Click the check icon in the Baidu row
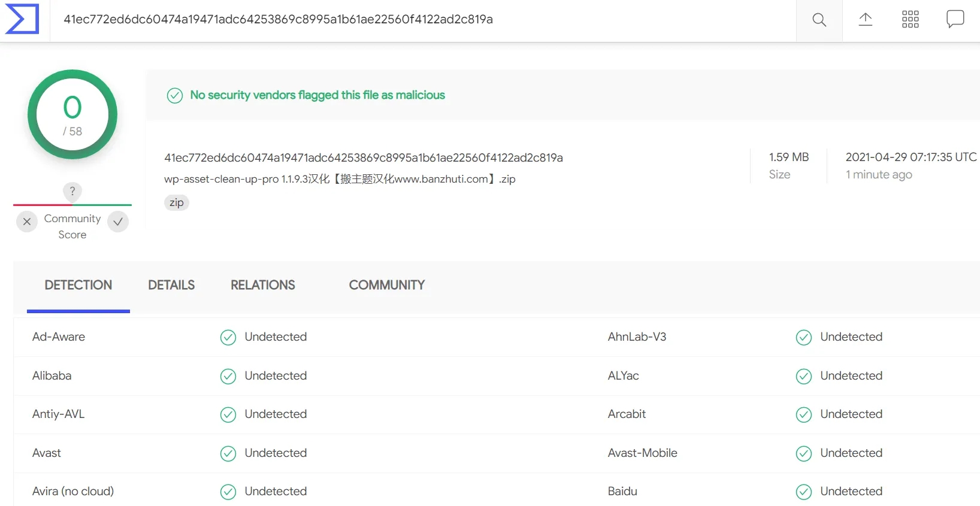The height and width of the screenshot is (506, 980). click(804, 492)
